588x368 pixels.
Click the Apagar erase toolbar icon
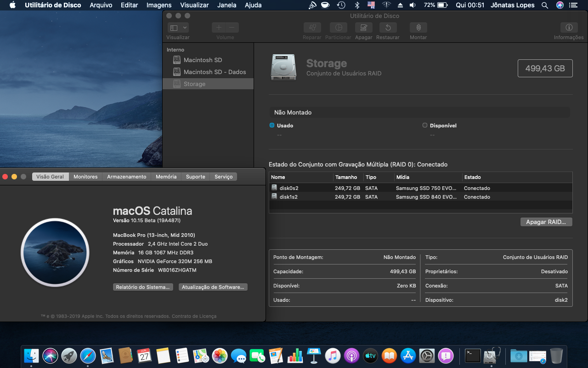(x=363, y=28)
